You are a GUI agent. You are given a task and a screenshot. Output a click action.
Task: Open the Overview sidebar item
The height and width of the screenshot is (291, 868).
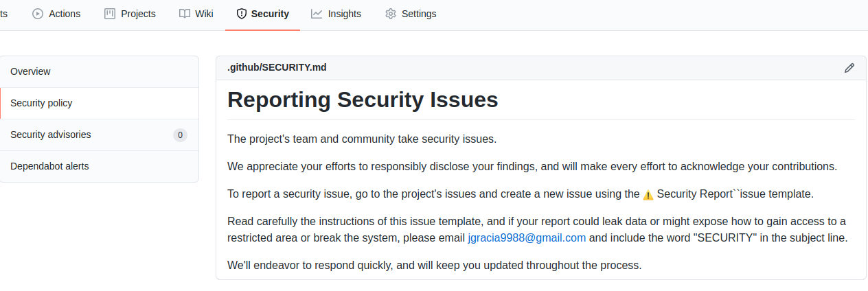[30, 71]
